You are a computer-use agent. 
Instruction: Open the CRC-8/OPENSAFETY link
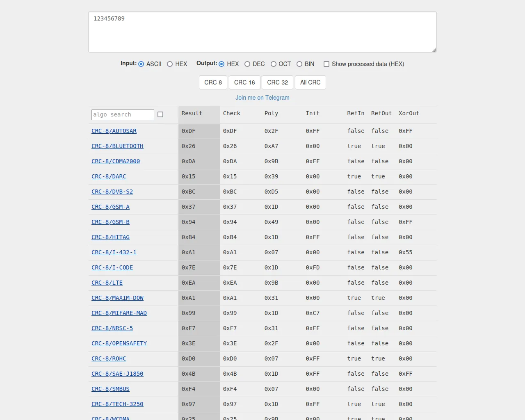pyautogui.click(x=119, y=343)
